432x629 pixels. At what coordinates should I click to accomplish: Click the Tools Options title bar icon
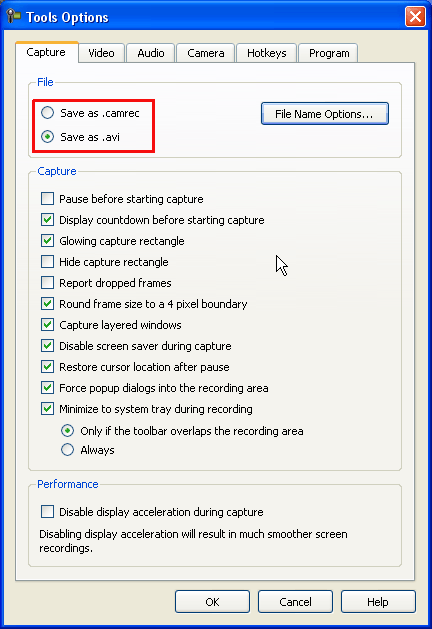(x=13, y=16)
